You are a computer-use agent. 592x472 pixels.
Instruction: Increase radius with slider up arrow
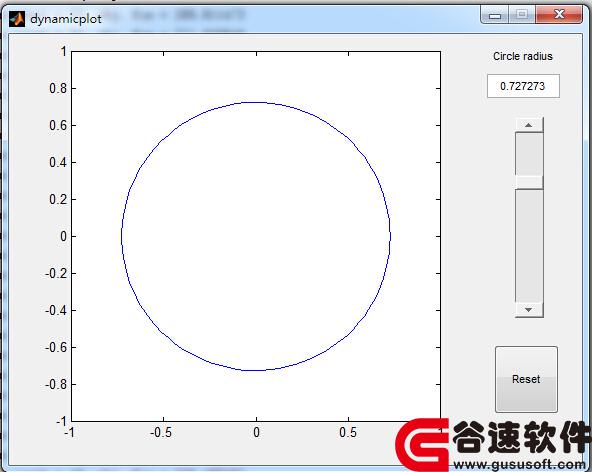point(529,125)
